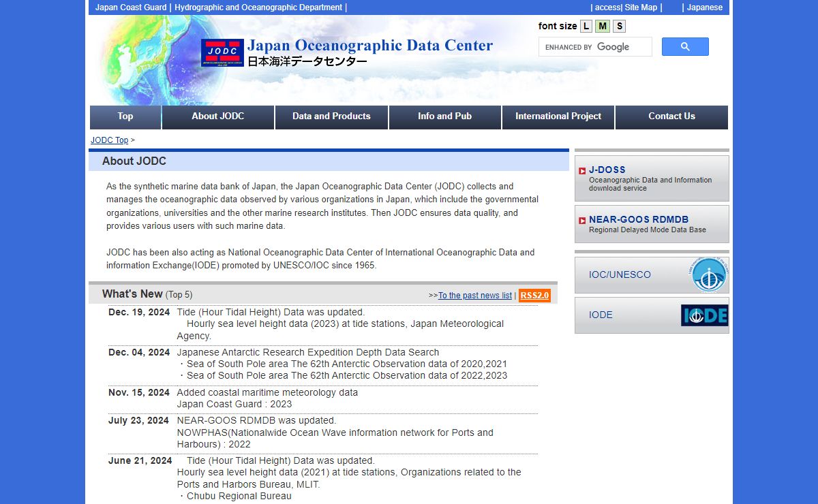Click the JODC Top breadcrumb link
The width and height of the screenshot is (818, 504).
(109, 140)
